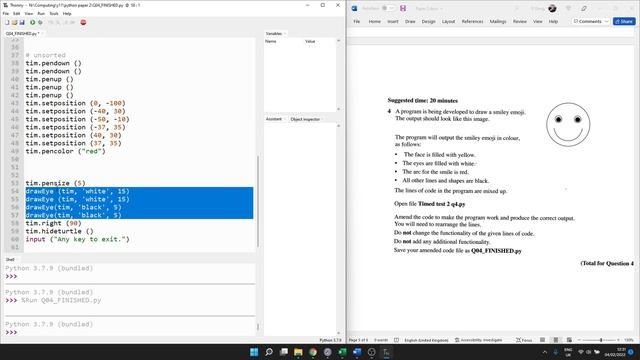Click the Python 3.7.9 interpreter label in Thonny
This screenshot has height=360, width=640.
[330, 340]
